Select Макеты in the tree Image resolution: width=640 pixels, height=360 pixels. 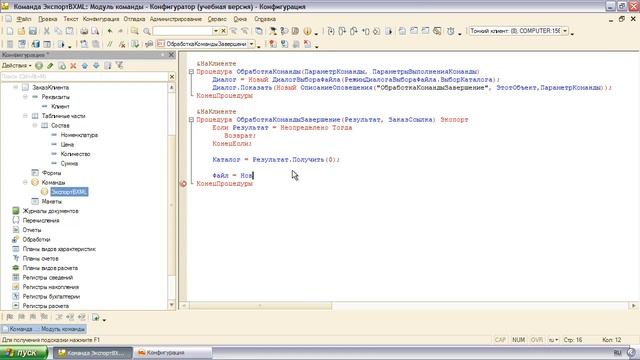pyautogui.click(x=51, y=201)
